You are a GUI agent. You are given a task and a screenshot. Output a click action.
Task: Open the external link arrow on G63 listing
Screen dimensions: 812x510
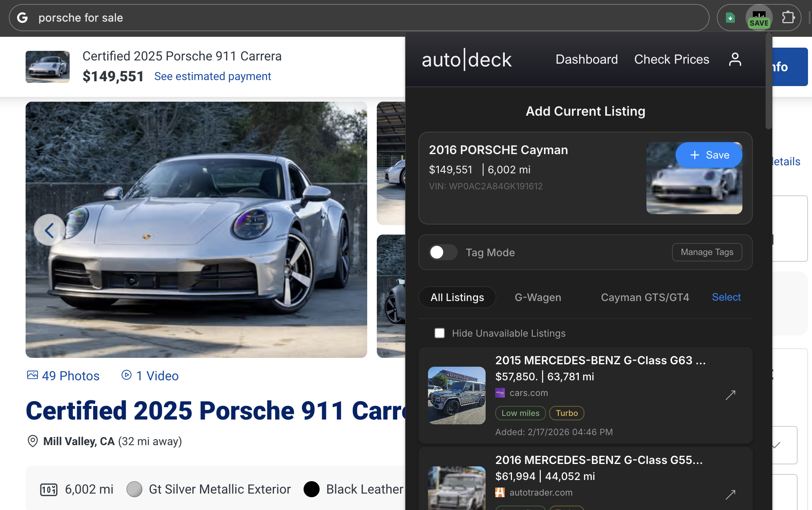pos(731,395)
